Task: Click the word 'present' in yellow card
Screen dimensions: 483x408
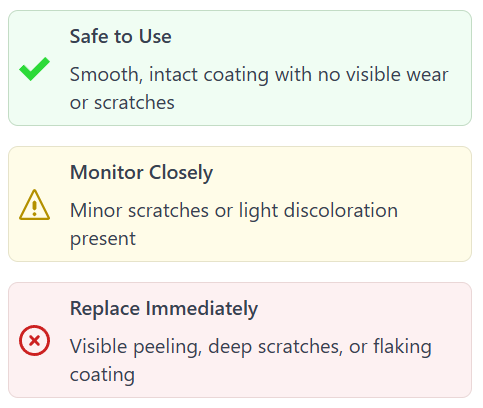Action: (103, 239)
